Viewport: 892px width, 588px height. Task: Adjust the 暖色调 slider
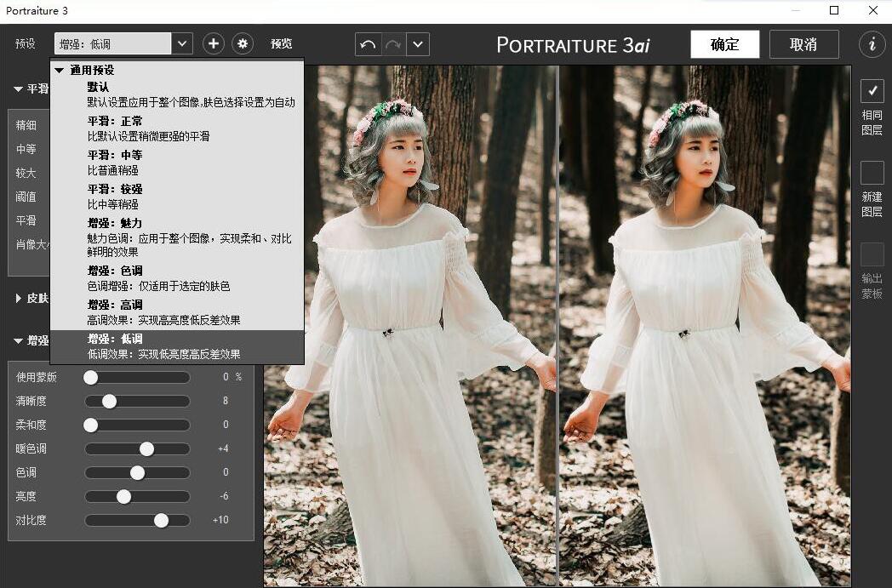[x=137, y=448]
